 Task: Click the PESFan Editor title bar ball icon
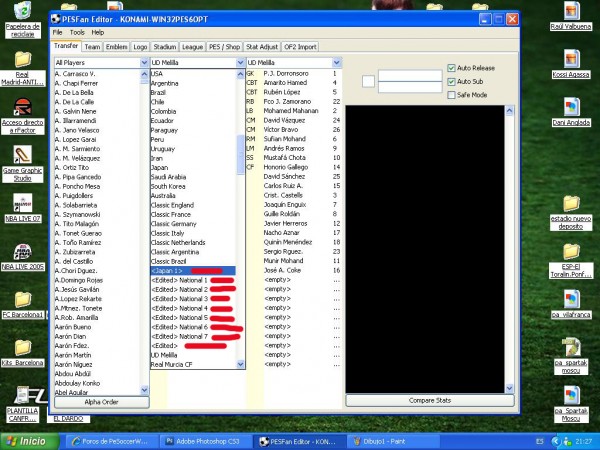(x=56, y=19)
